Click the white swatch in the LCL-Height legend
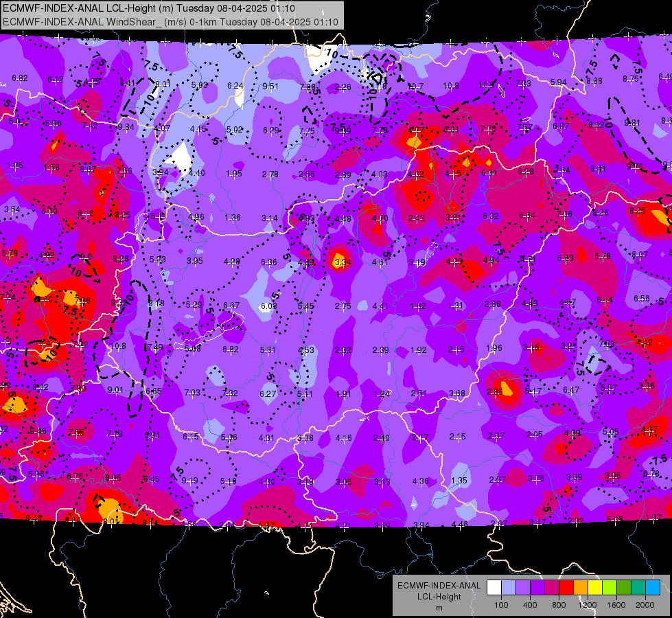 [494, 588]
